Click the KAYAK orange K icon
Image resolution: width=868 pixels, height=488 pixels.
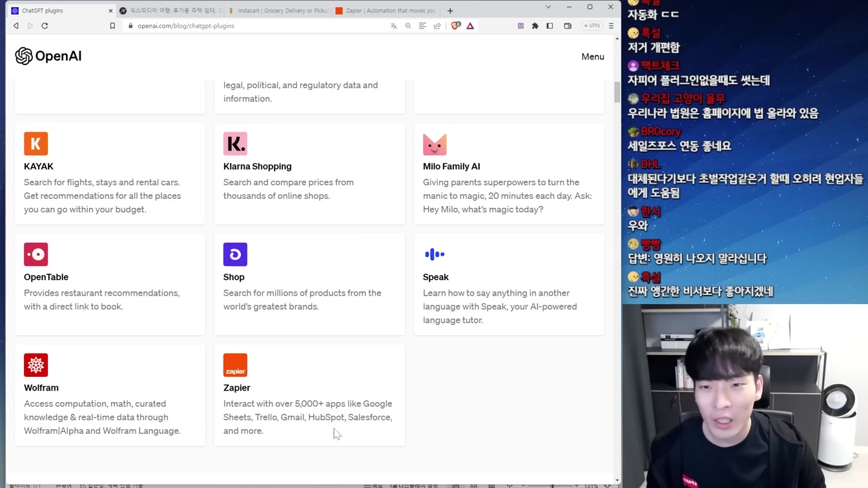coord(36,144)
